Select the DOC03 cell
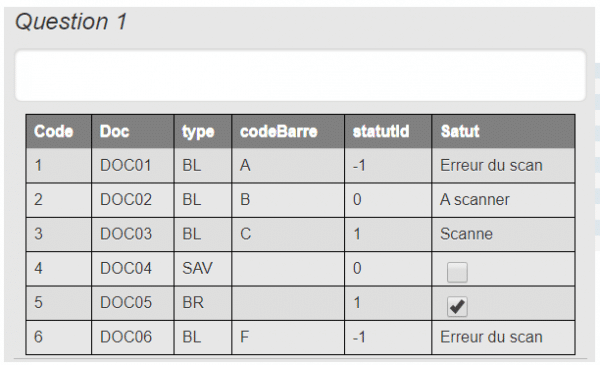 pyautogui.click(x=132, y=234)
